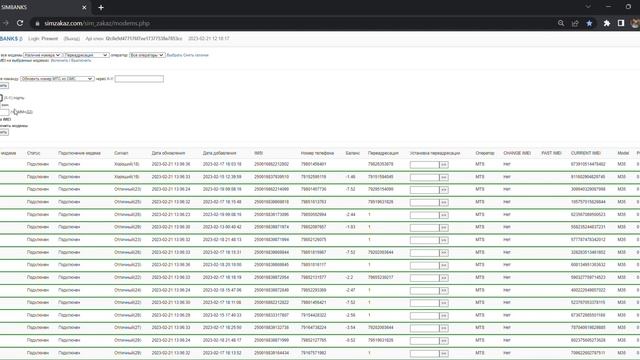Reload the page with the refresh icon
The height and width of the screenshot is (360, 640).
click(x=20, y=23)
